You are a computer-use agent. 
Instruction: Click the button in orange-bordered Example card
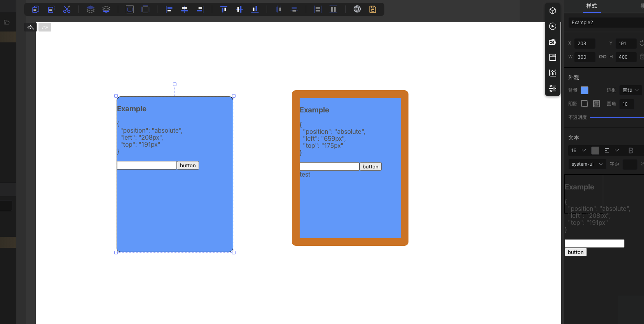[x=370, y=166]
